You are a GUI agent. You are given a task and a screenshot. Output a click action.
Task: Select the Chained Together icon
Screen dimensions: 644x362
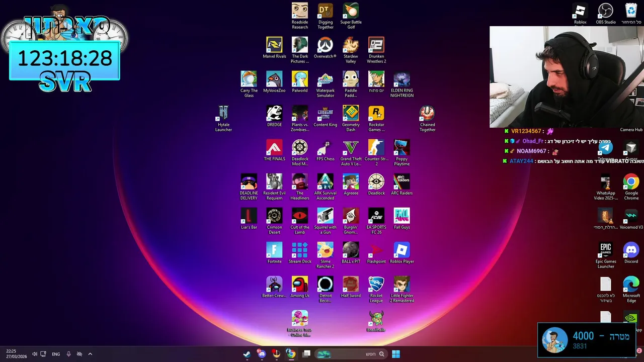427,119
